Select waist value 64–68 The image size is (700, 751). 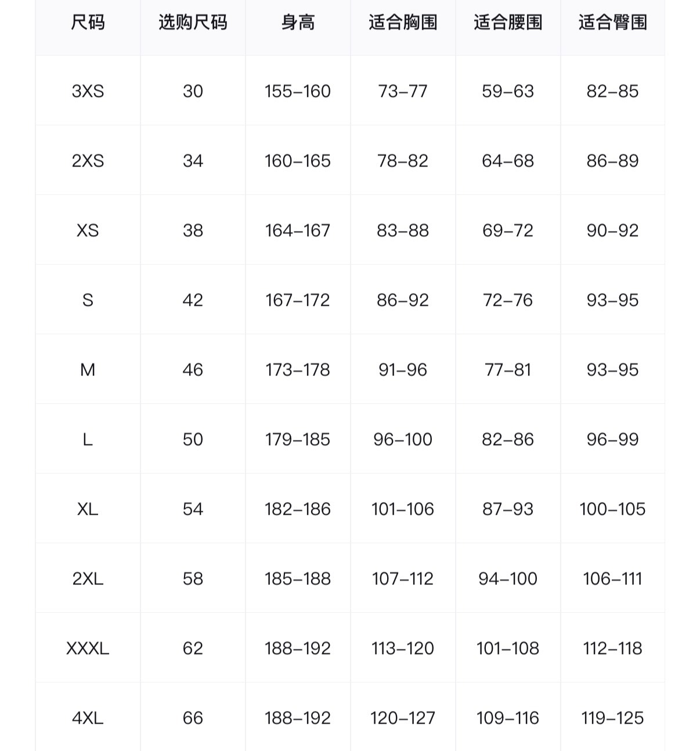click(x=508, y=161)
